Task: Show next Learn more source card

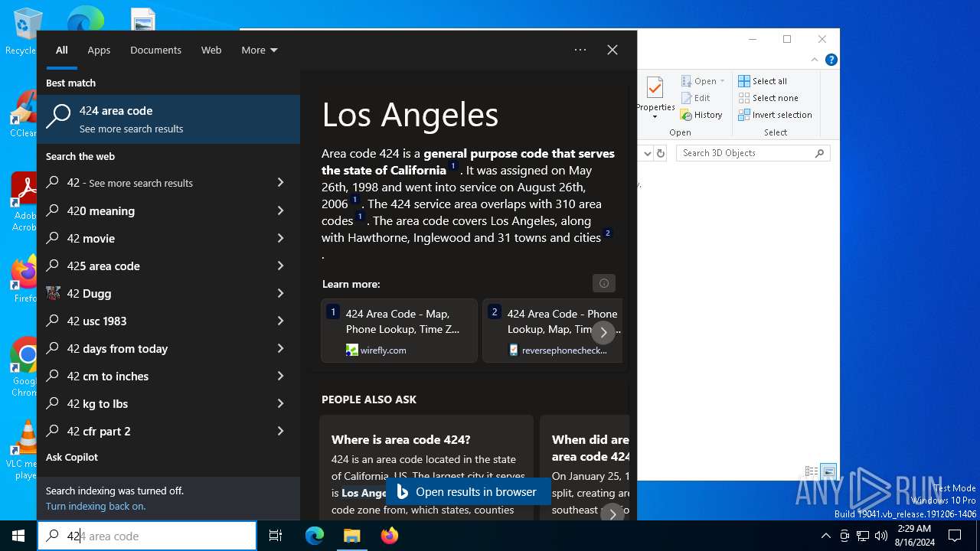Action: [x=603, y=332]
